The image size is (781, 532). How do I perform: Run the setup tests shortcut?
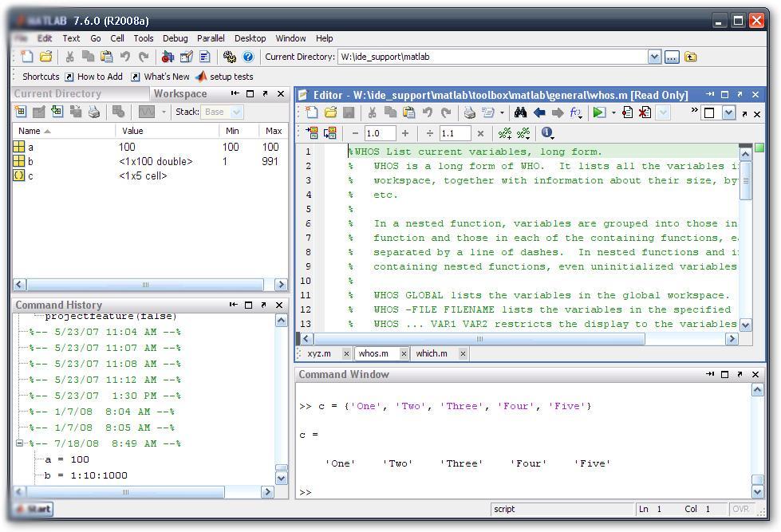click(225, 77)
